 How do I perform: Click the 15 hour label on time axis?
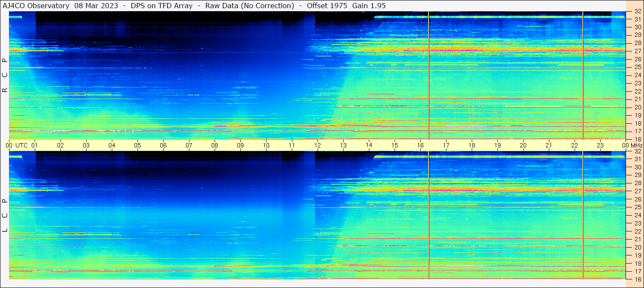tap(395, 145)
